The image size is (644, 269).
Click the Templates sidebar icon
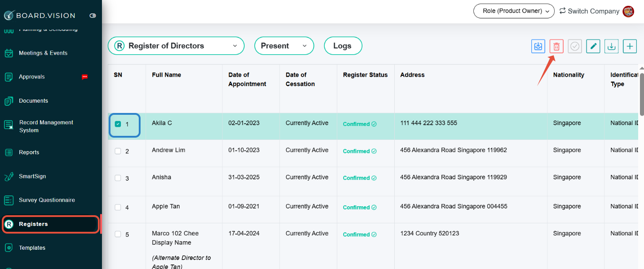click(x=9, y=248)
